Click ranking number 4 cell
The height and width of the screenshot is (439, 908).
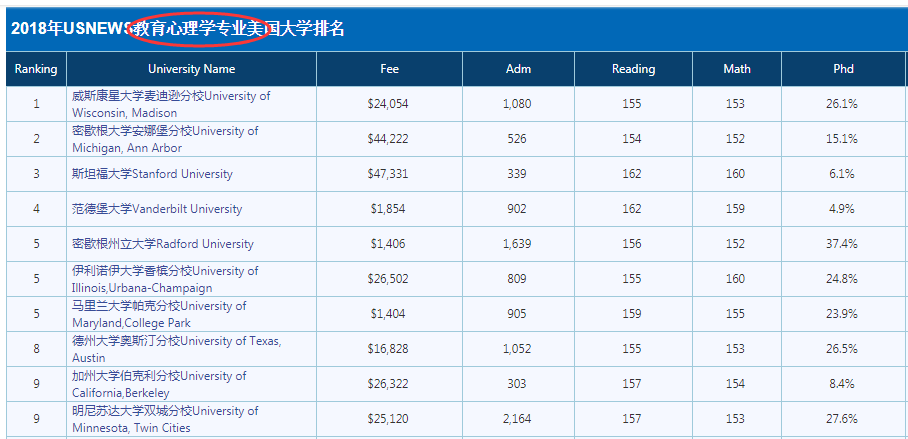[36, 209]
